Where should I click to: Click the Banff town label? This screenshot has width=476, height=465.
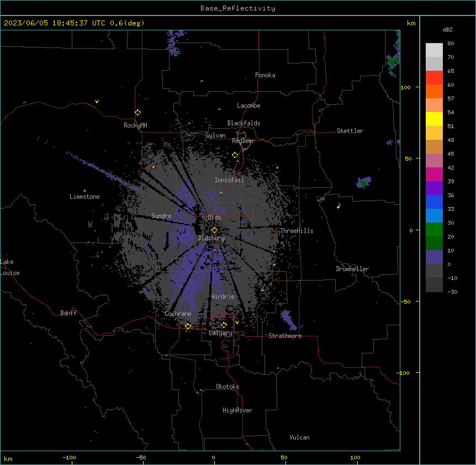point(68,313)
